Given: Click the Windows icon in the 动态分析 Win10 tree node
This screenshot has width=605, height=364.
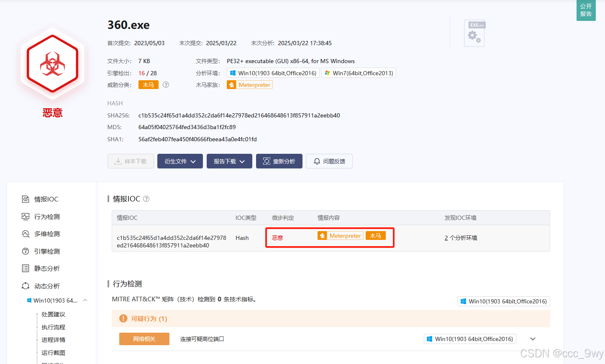Looking at the screenshot, I should click(29, 300).
